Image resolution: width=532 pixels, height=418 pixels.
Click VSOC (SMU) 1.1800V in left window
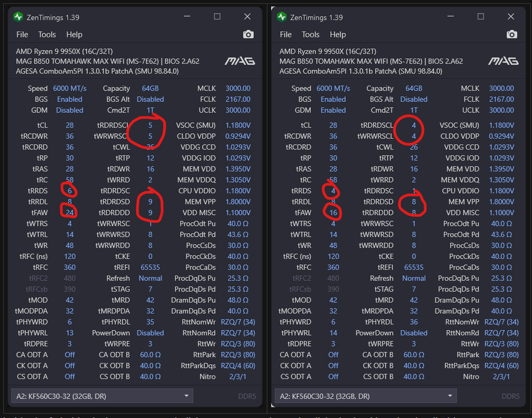(x=238, y=125)
